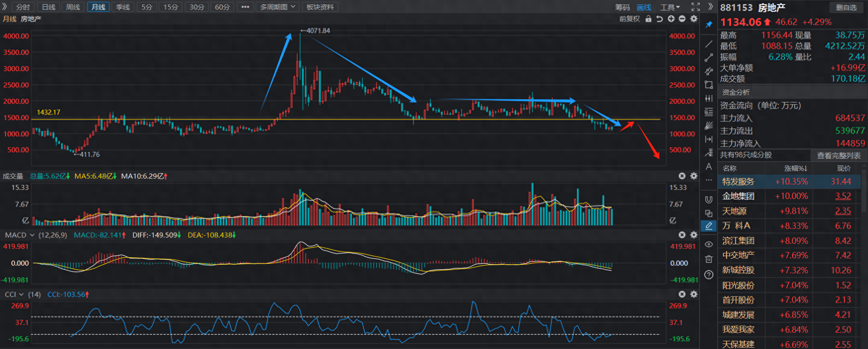Viewport: 868px width, 349px height.
Task: Expand the 工具 dropdown menu
Action: (x=670, y=7)
